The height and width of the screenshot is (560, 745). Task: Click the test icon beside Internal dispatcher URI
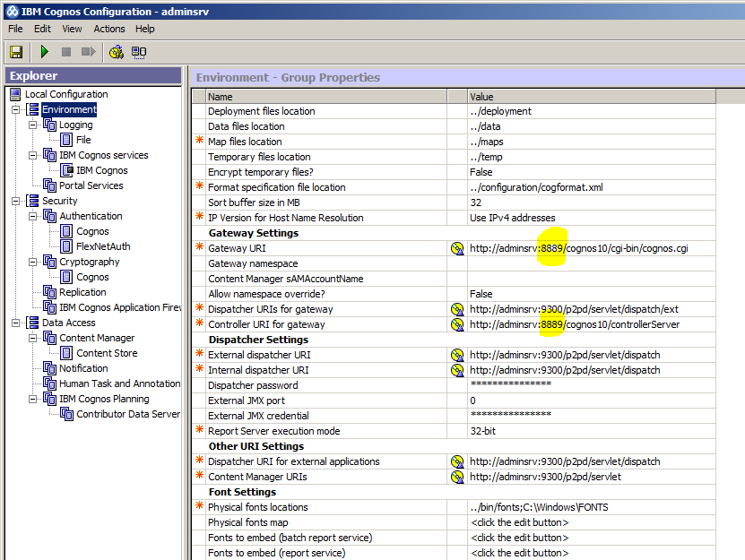click(x=457, y=370)
